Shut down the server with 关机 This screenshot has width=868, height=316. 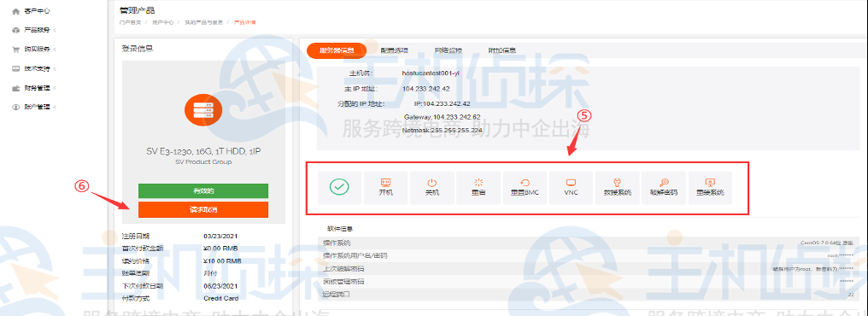(x=432, y=188)
